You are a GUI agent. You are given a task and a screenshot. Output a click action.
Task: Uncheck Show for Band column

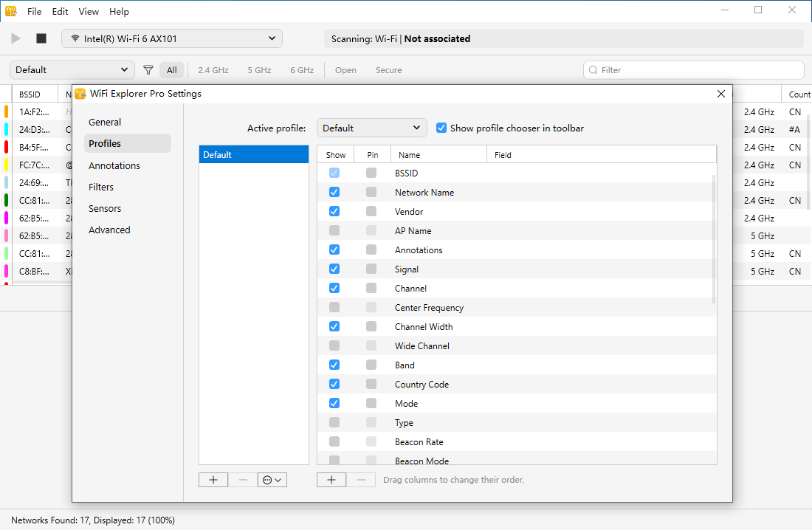tap(334, 365)
